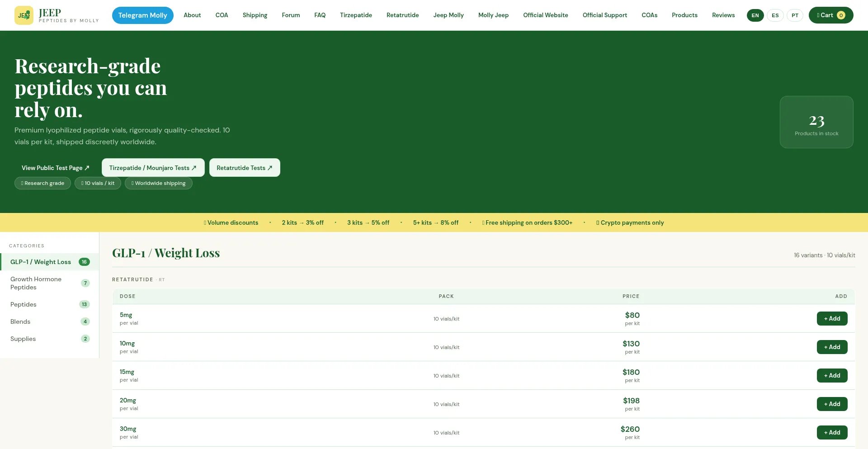Click the '5+ kits → 8% off' text
This screenshot has height=449, width=868.
tap(436, 222)
